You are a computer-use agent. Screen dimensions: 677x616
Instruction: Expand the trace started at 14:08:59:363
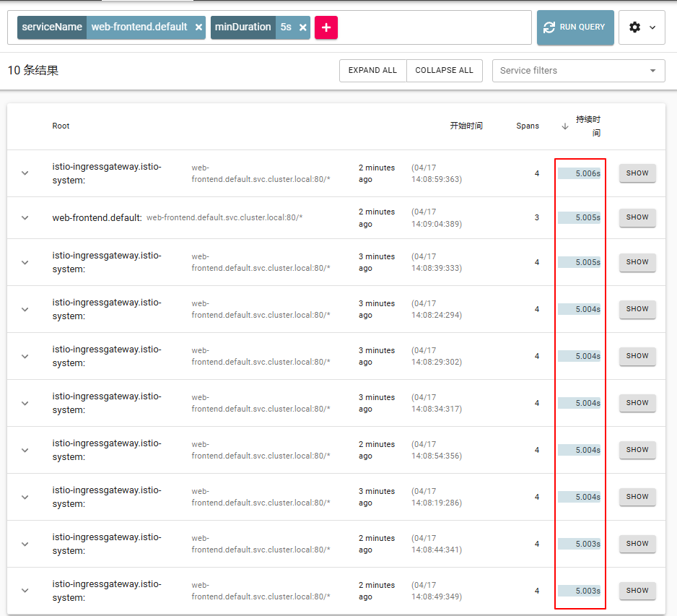(25, 173)
